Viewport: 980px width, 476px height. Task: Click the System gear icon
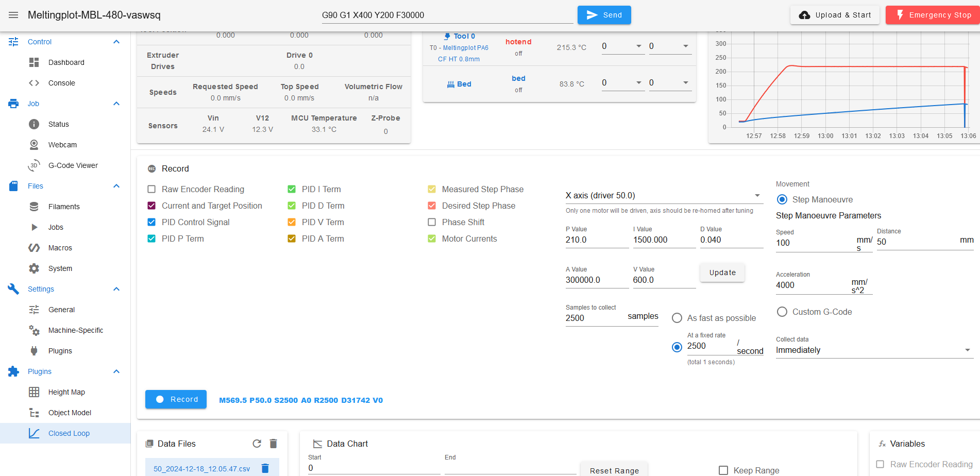pyautogui.click(x=34, y=268)
